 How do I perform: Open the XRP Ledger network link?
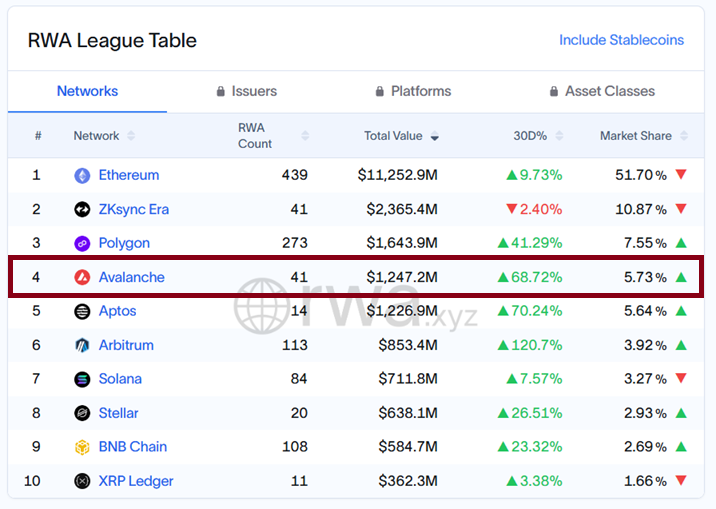tap(136, 481)
